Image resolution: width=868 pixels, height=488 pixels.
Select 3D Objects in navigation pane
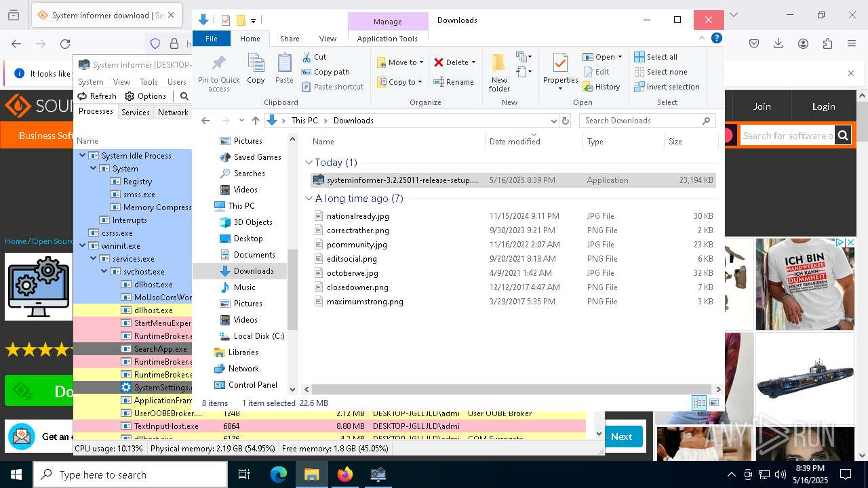click(x=246, y=222)
